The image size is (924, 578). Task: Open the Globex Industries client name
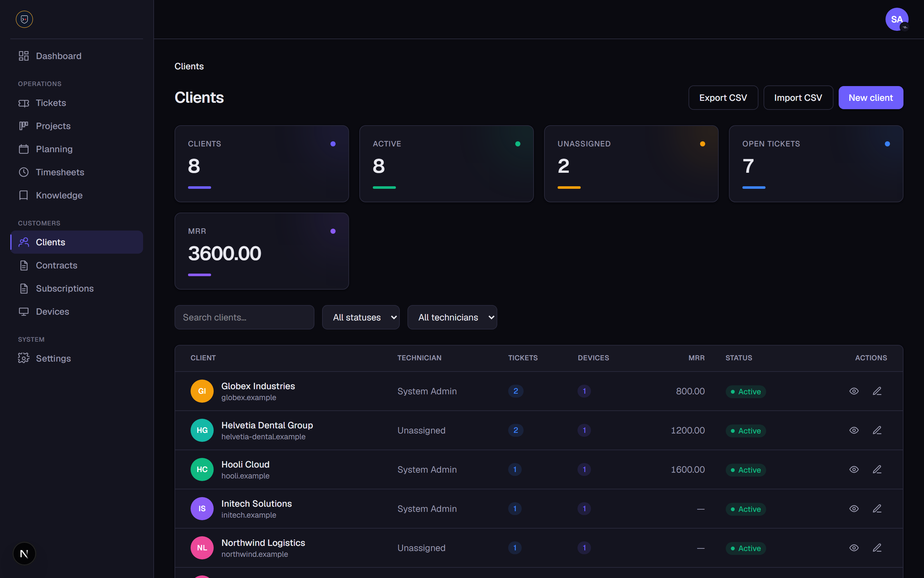258,386
